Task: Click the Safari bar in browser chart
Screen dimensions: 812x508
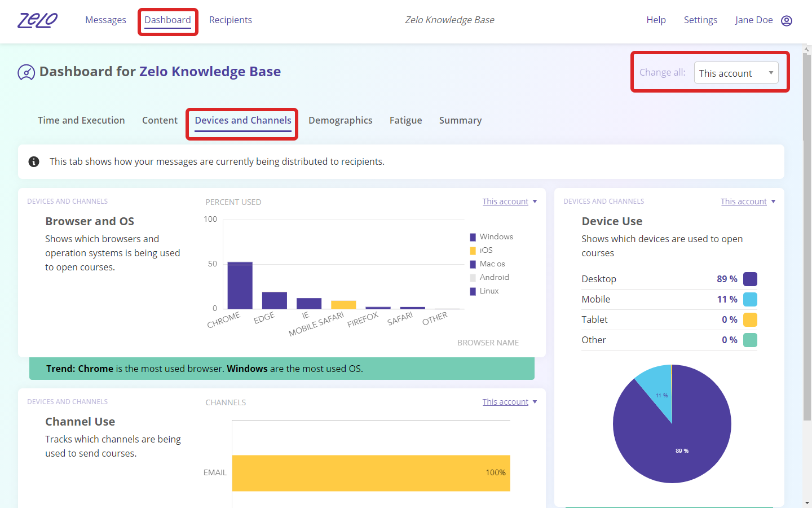Action: 413,308
